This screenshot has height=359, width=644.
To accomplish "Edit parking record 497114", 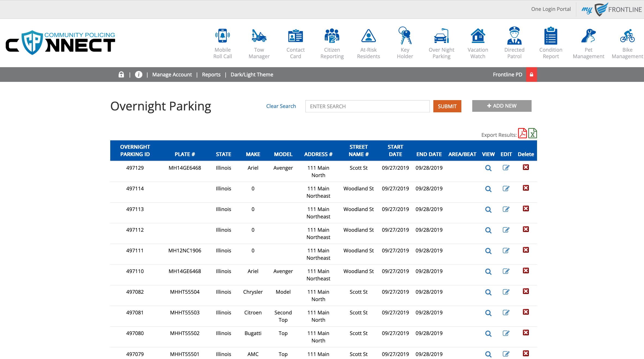I will pyautogui.click(x=506, y=188).
